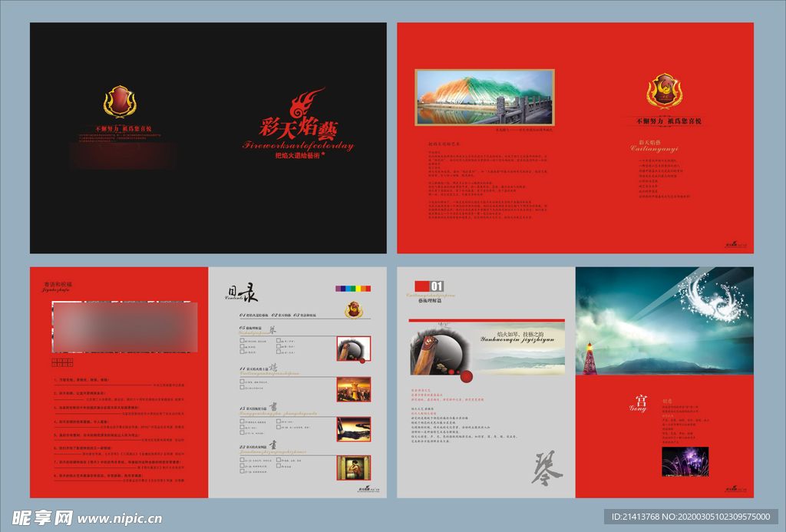
Task: Check the first box under section 23
Action: pos(243,459)
